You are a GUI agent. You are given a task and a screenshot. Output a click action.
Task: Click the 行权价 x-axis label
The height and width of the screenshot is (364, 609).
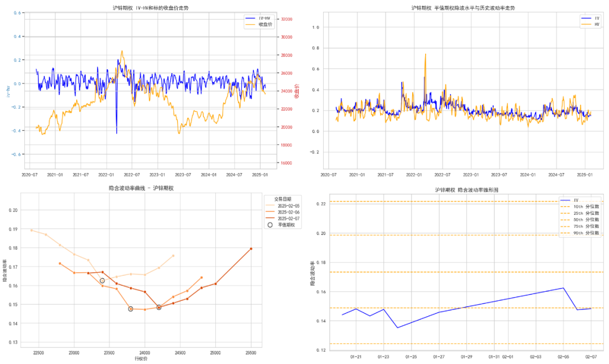click(141, 358)
